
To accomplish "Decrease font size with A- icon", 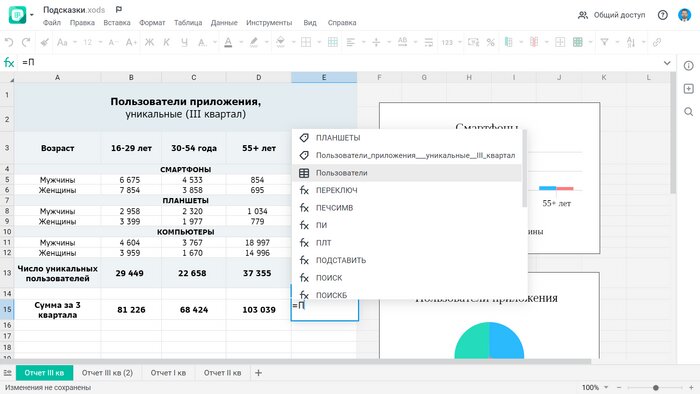I will (x=113, y=42).
